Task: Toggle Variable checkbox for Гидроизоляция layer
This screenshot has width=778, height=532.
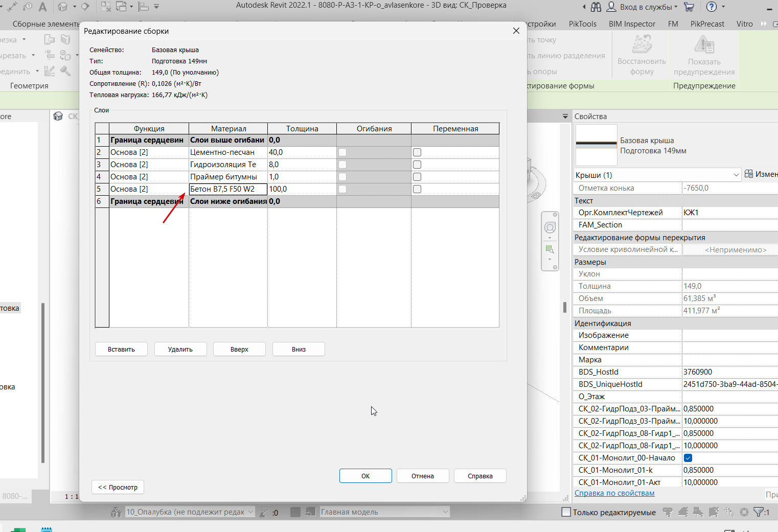Action: click(x=417, y=165)
